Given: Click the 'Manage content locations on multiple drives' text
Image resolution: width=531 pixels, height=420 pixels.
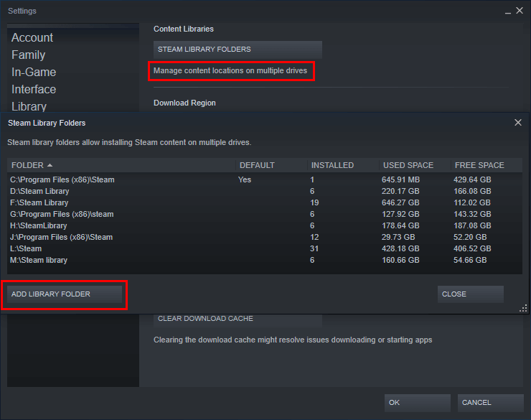Looking at the screenshot, I should (x=230, y=71).
